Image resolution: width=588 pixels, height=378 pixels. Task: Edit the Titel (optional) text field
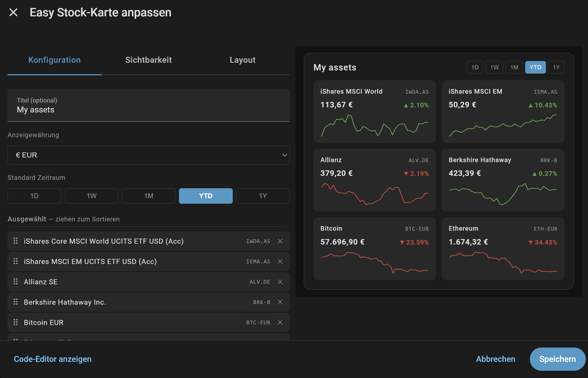point(148,106)
